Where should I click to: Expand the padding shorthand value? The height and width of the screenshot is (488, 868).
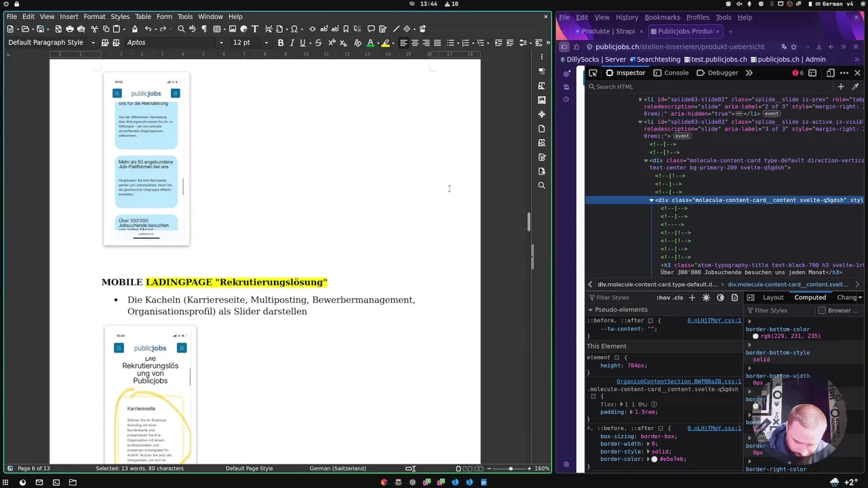[632, 412]
